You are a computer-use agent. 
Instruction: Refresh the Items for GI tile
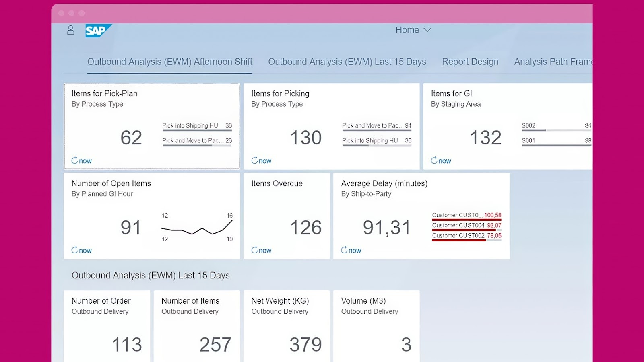pyautogui.click(x=441, y=160)
